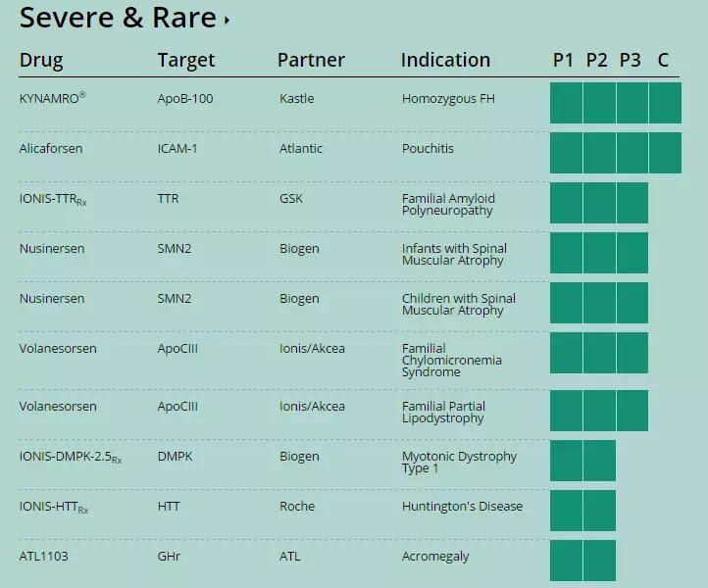Select Volanesorsen in the Lipodystrophy row
Image resolution: width=708 pixels, height=588 pixels.
coord(58,406)
